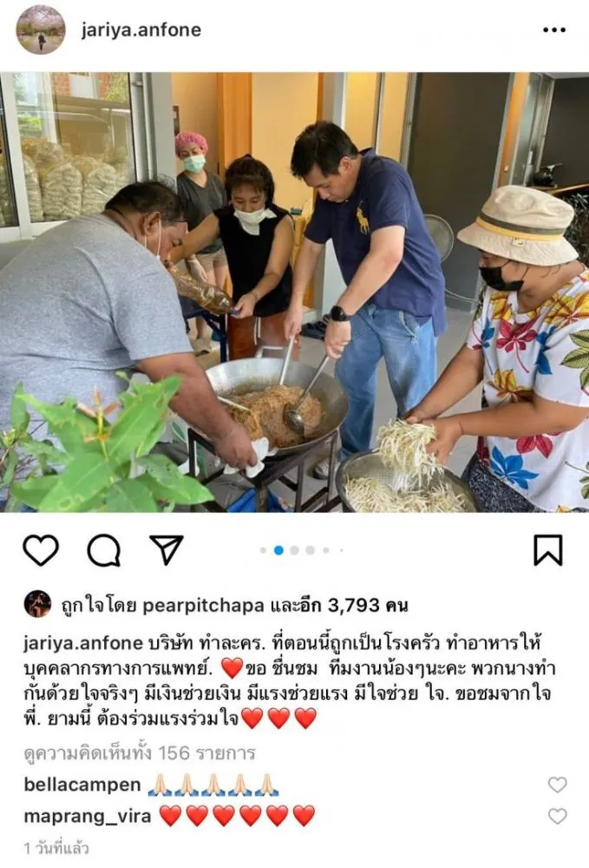Like bellacampen's comment heart
Image resolution: width=589 pixels, height=868 pixels.
click(558, 785)
